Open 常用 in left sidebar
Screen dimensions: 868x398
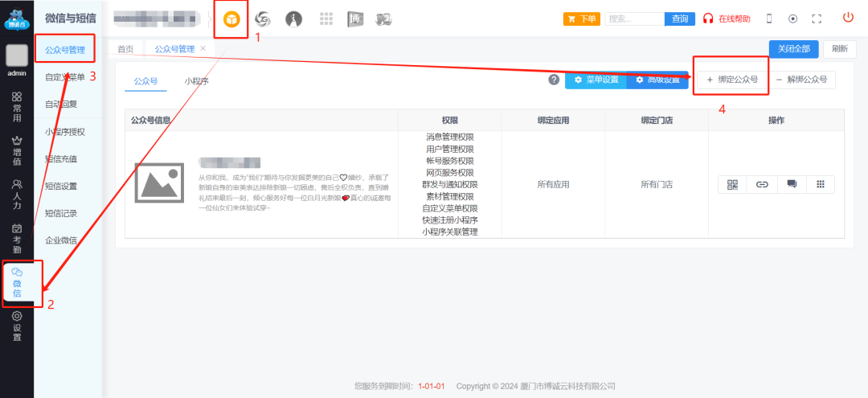(x=17, y=107)
